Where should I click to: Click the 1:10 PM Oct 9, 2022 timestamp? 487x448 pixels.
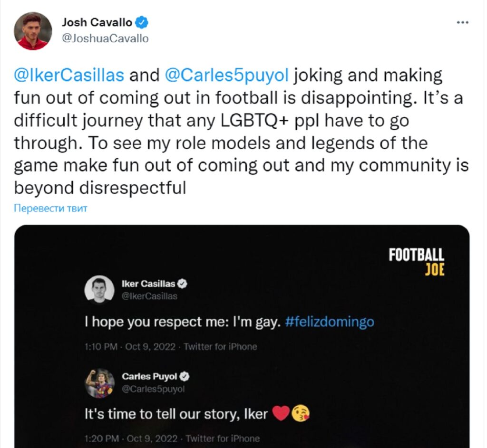[x=130, y=346]
